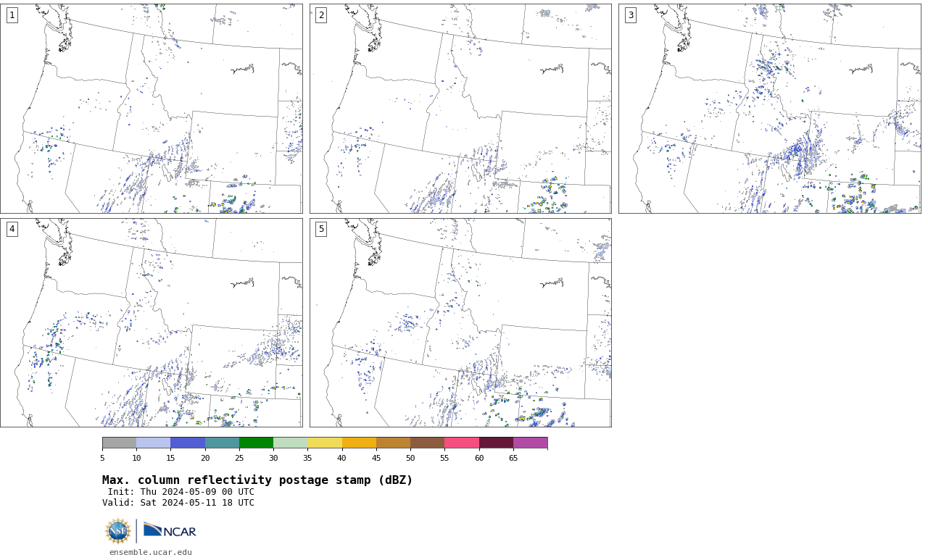Click the colorbar tick label 20
Viewport: 928px width, 560px height.
tap(205, 458)
